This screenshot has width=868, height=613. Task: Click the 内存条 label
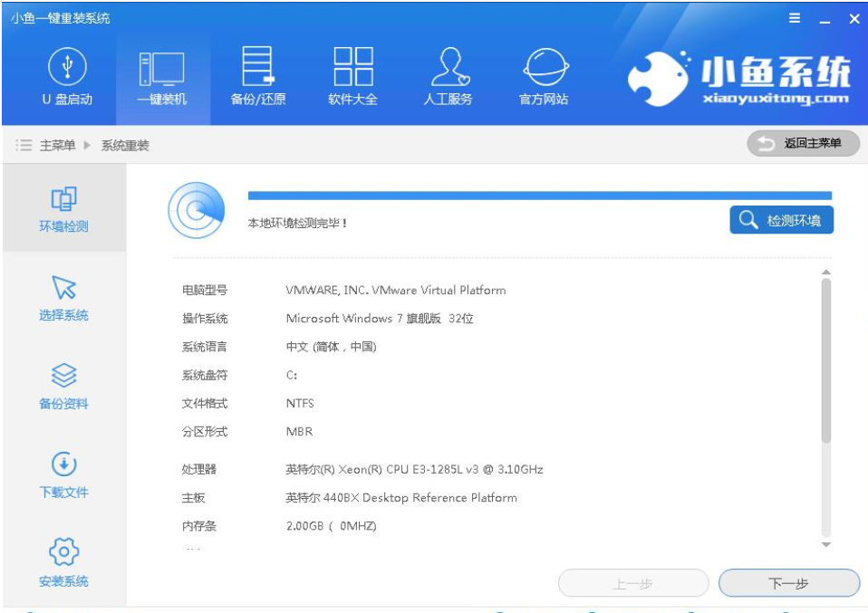198,525
